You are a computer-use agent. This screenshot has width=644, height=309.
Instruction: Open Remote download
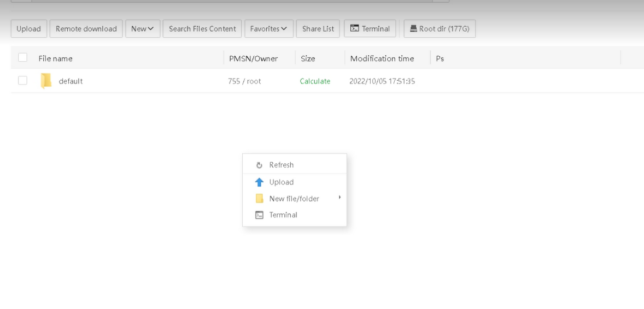point(86,29)
